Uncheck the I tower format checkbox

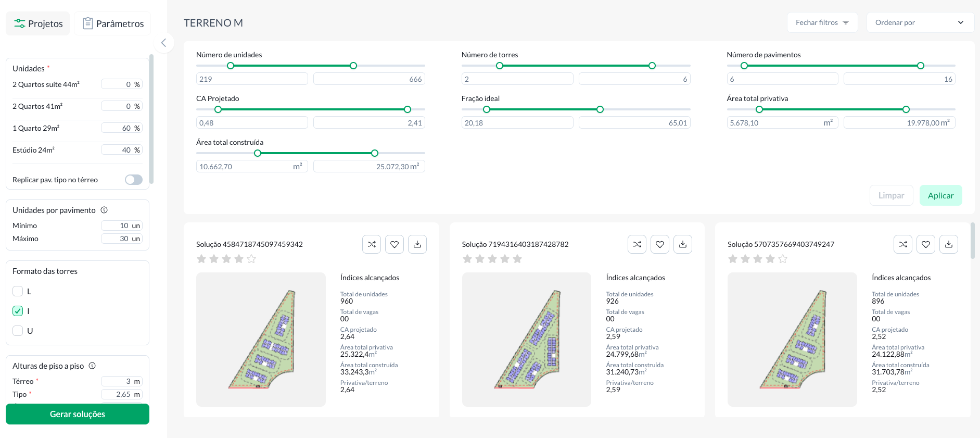click(x=18, y=311)
